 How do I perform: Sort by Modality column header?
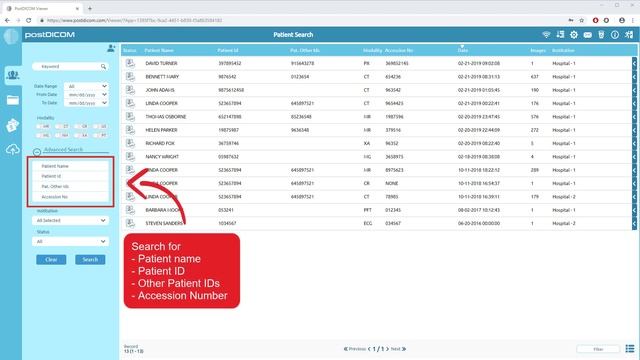coord(372,51)
